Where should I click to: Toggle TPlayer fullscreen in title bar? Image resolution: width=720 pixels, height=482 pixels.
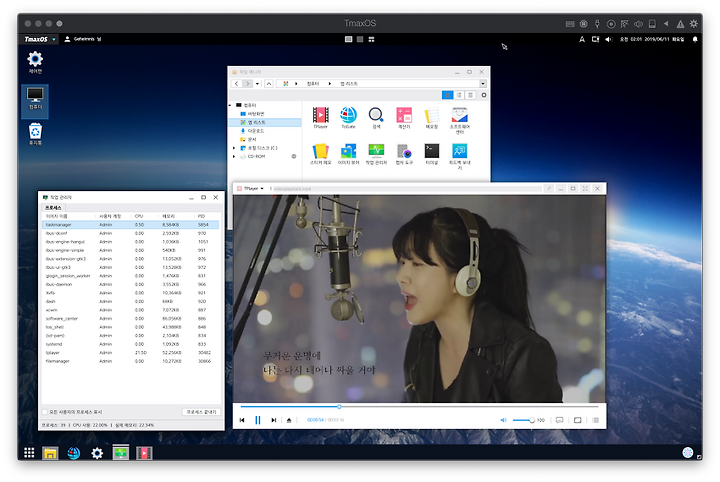click(585, 188)
